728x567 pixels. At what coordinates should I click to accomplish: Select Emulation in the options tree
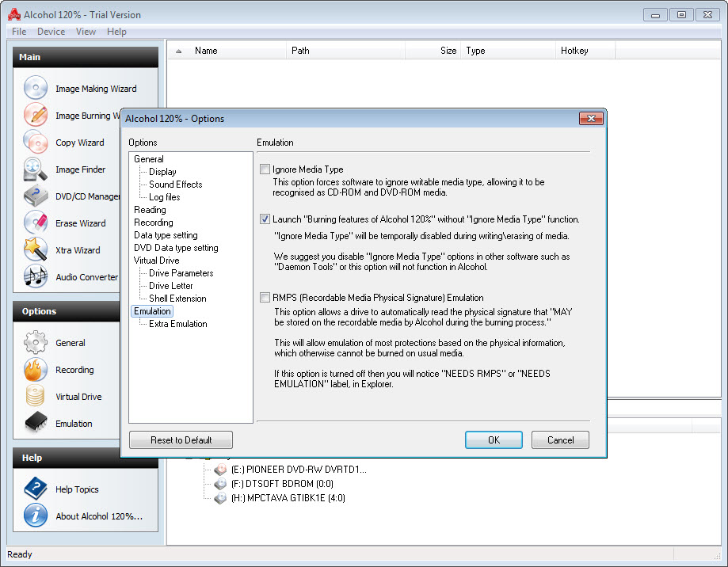[152, 311]
